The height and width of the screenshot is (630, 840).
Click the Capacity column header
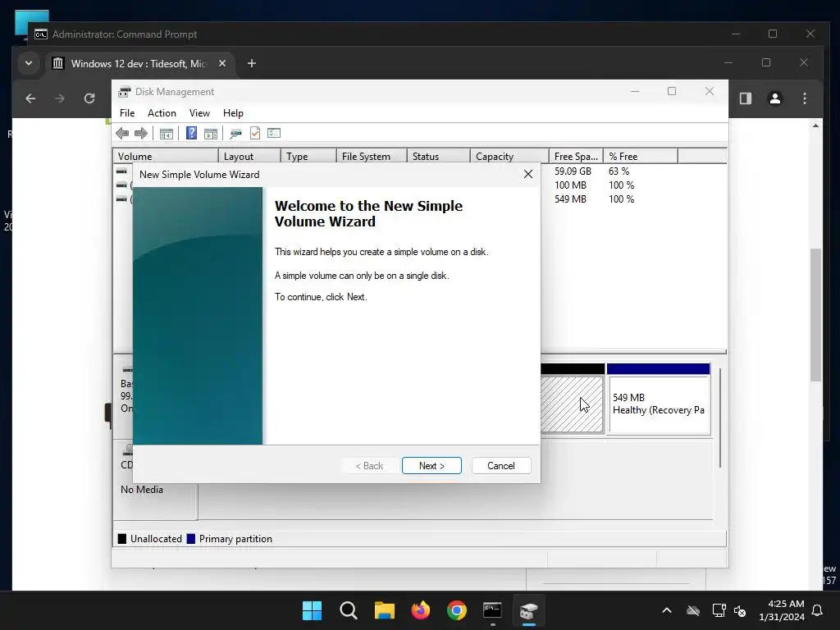click(x=509, y=157)
